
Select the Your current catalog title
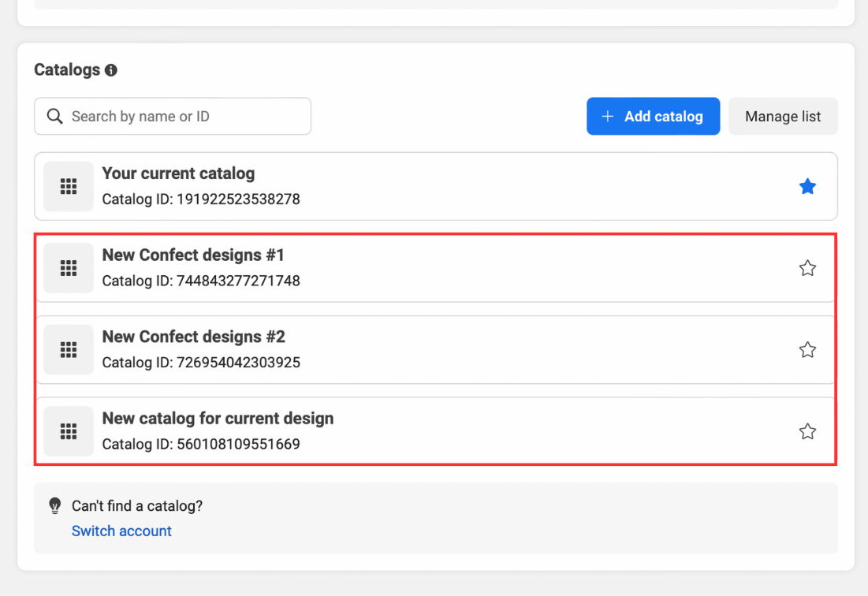click(x=178, y=173)
